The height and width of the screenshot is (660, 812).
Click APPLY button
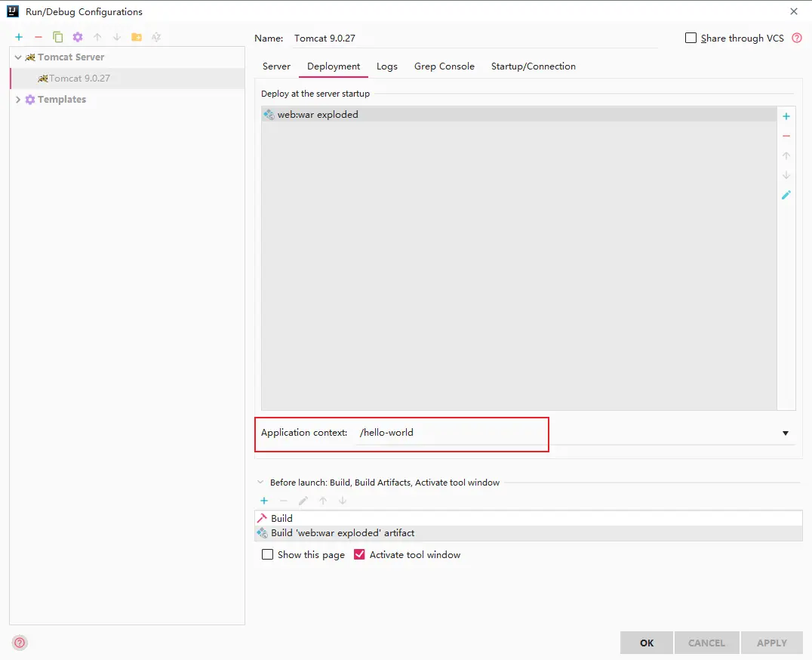[x=771, y=643]
